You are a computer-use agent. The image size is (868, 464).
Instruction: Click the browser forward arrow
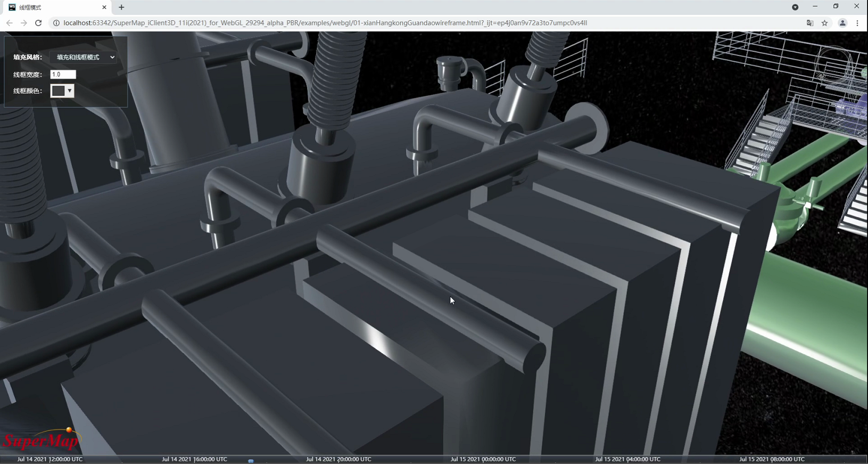(23, 23)
